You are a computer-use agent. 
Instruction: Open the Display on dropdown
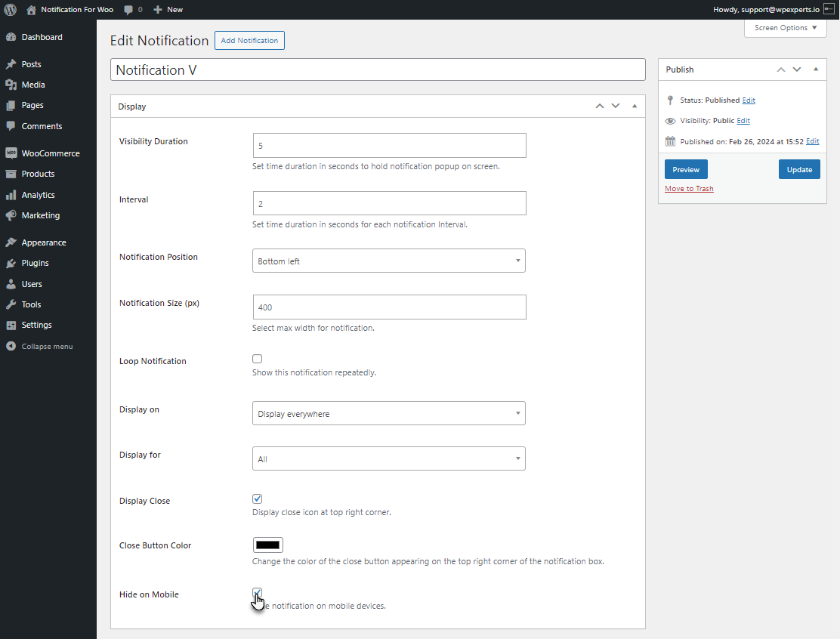pos(389,413)
